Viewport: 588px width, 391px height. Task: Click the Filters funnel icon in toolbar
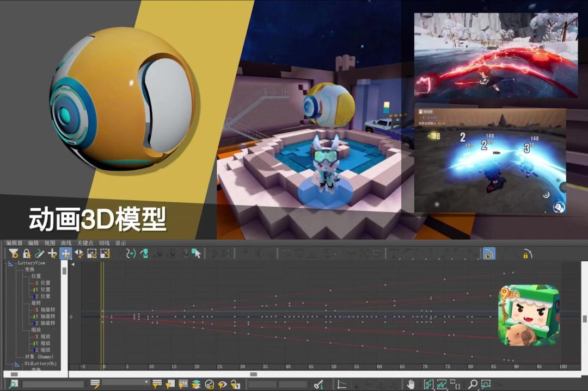click(x=13, y=253)
